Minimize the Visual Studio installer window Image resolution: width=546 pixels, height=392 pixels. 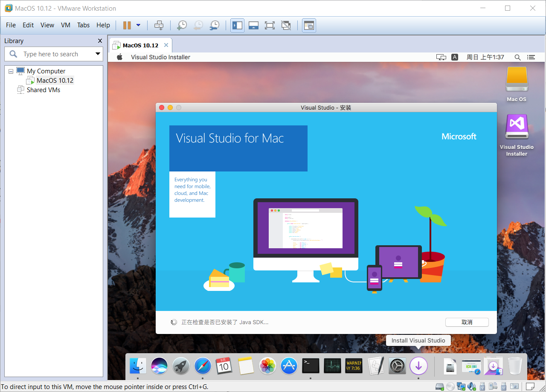(x=170, y=107)
